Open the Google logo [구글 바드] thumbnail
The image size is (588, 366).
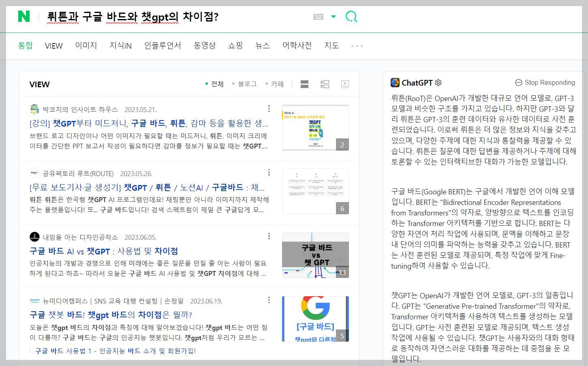click(x=315, y=319)
